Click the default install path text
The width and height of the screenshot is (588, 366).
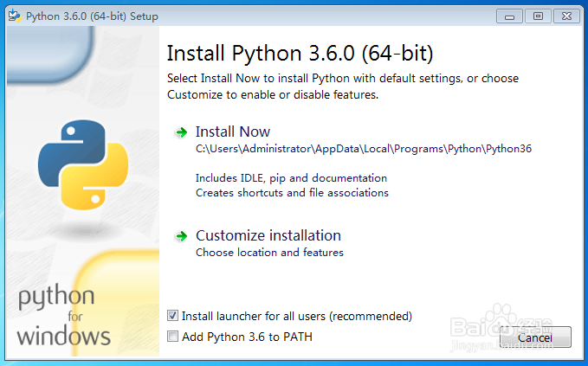pos(363,149)
